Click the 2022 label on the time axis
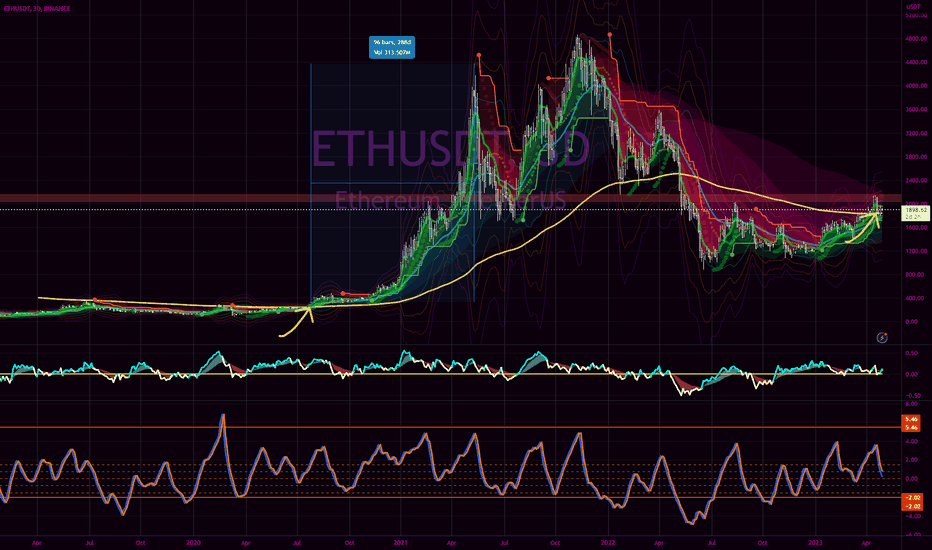 [608, 543]
